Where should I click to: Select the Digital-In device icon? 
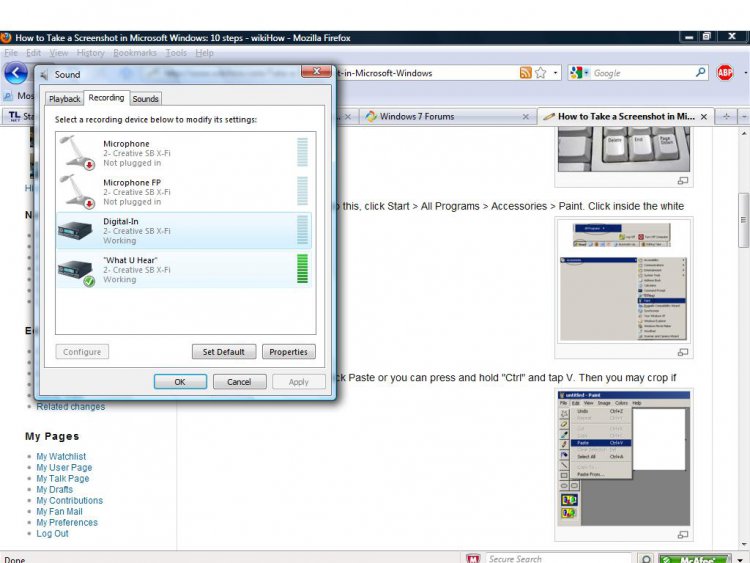tap(75, 231)
